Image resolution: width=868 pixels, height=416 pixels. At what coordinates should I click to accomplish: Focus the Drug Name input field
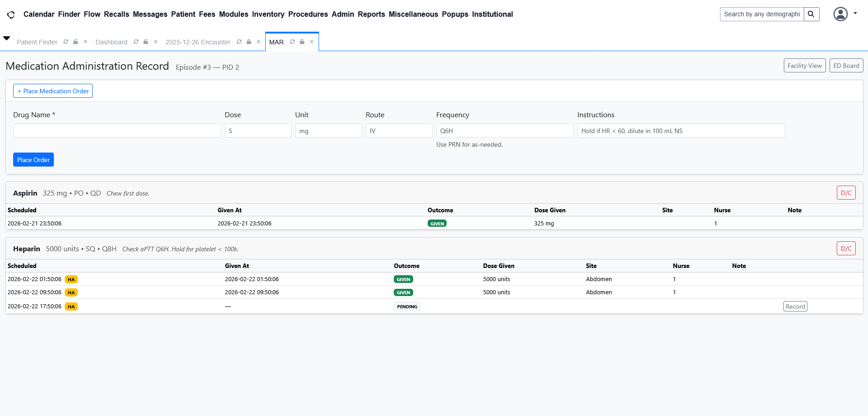117,131
